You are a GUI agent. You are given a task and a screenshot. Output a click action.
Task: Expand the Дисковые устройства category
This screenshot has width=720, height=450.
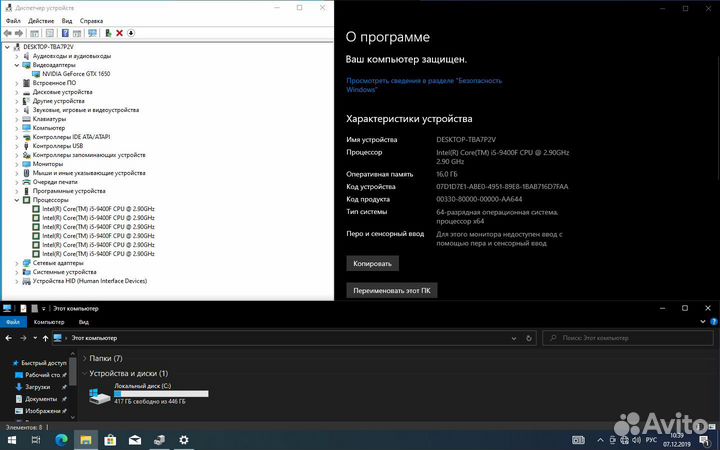(x=17, y=92)
